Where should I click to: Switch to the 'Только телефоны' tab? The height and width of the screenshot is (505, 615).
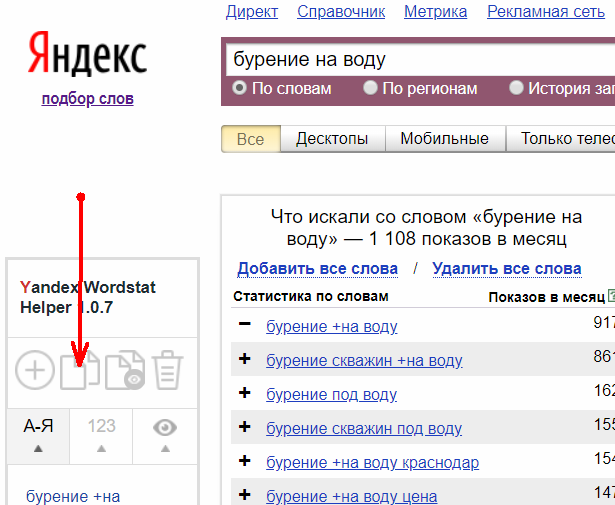coord(561,139)
